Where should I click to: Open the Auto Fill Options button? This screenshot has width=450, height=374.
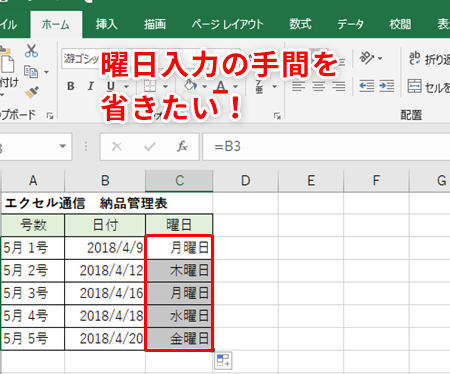pos(223,361)
